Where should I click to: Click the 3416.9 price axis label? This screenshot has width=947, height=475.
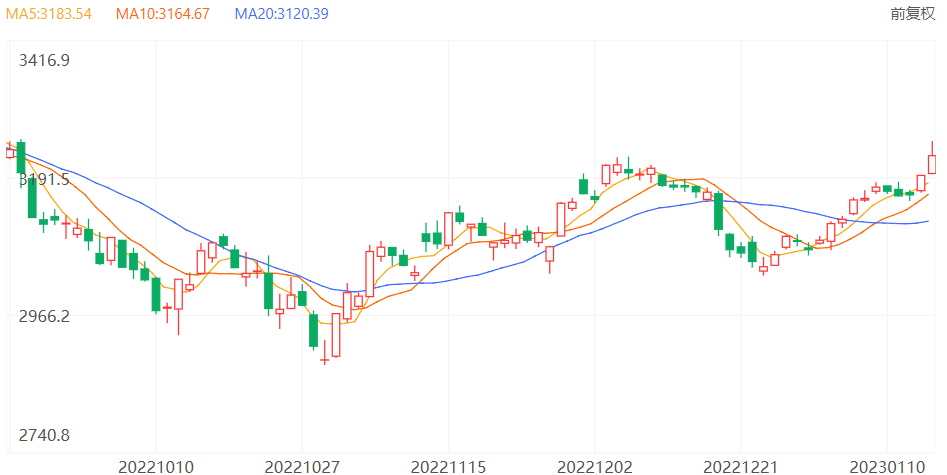pos(44,60)
